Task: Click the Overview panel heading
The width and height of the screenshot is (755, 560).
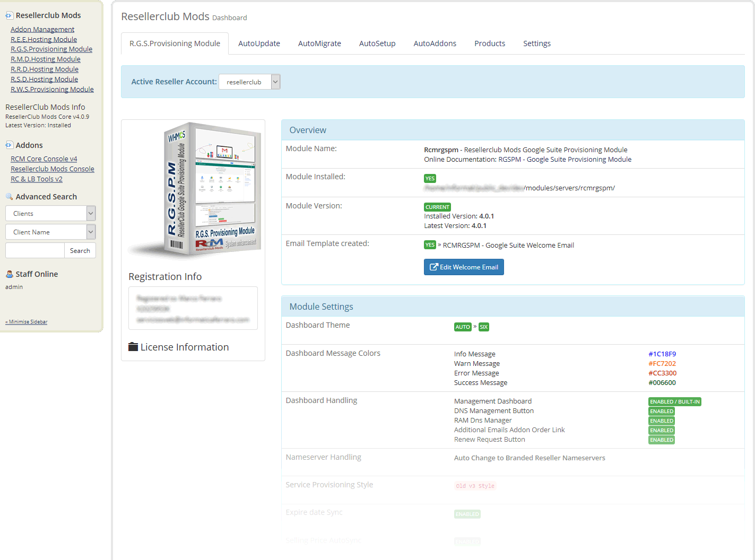Action: coord(308,130)
